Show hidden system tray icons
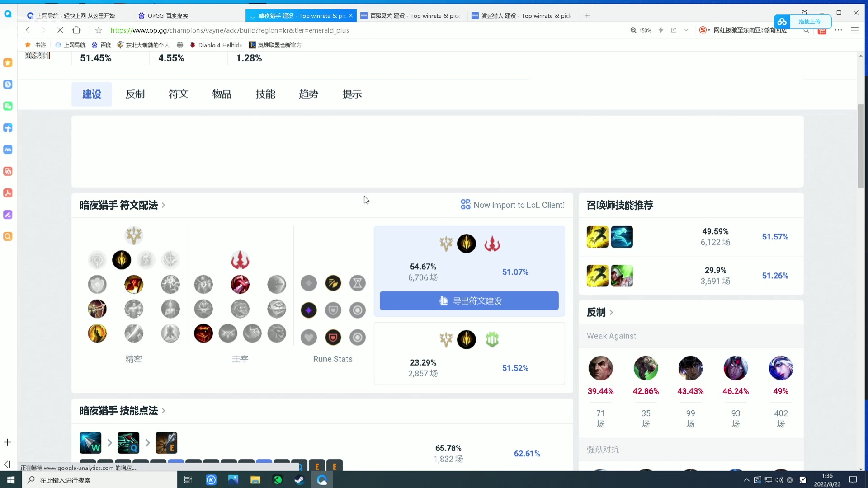868x488 pixels. [746, 480]
